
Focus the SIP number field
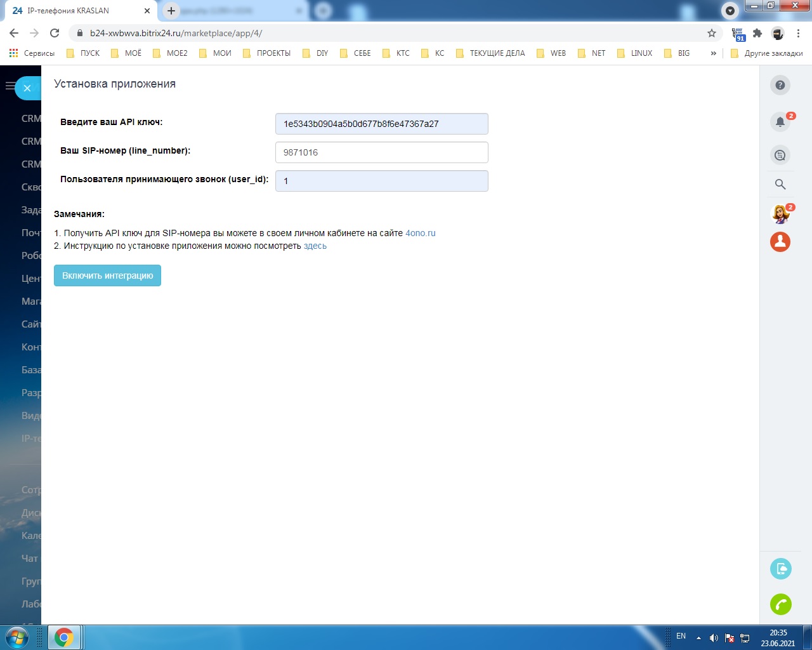pyautogui.click(x=382, y=152)
